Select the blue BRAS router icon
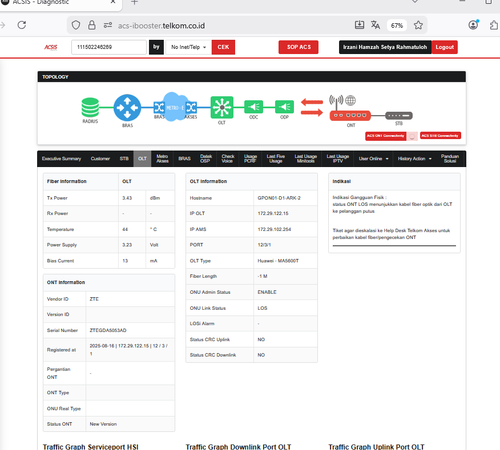The width and height of the screenshot is (500, 450). pos(127,108)
